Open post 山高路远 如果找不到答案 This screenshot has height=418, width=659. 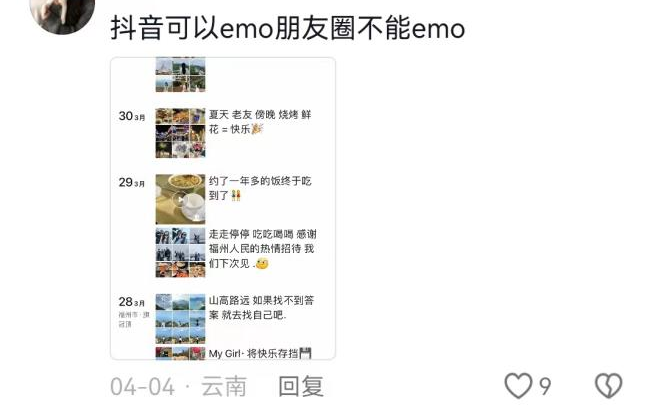pos(261,308)
